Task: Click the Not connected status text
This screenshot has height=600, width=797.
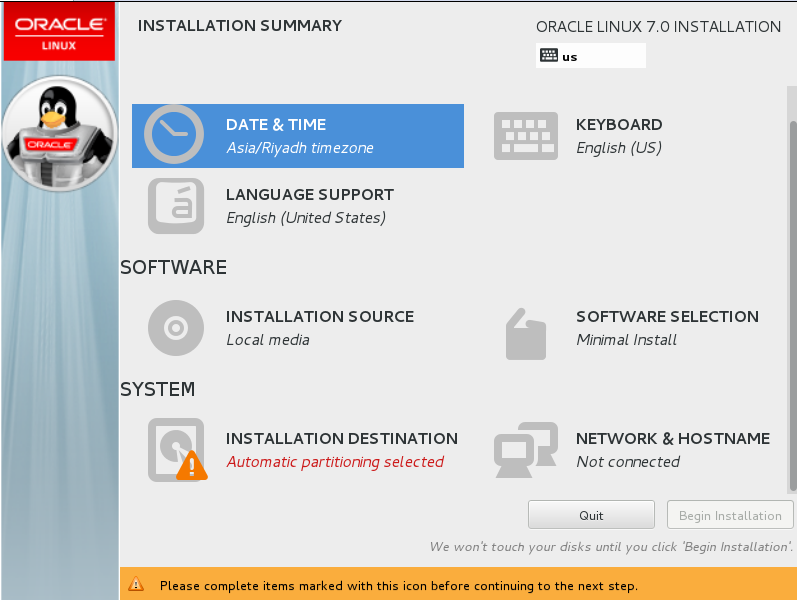Action: 628,462
